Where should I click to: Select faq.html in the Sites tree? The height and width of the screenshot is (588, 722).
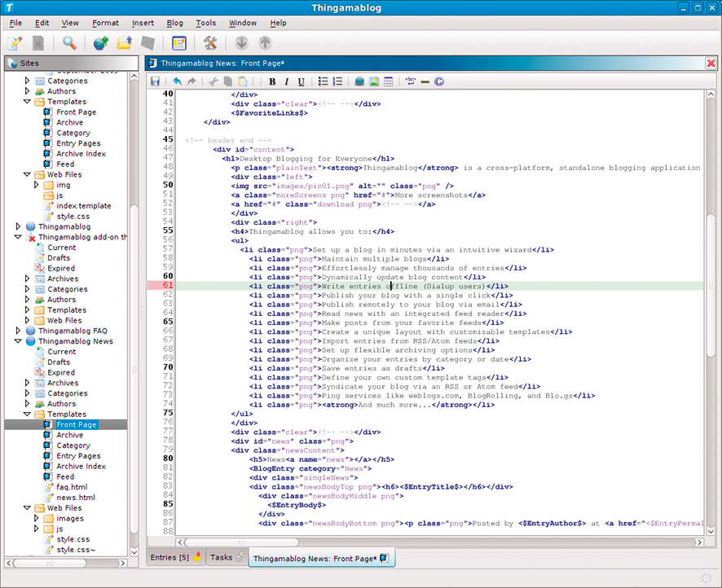72,487
